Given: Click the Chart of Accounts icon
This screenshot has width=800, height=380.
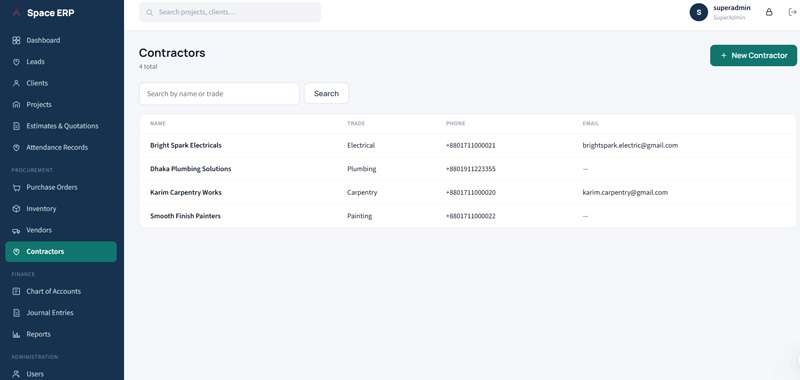Looking at the screenshot, I should point(16,291).
